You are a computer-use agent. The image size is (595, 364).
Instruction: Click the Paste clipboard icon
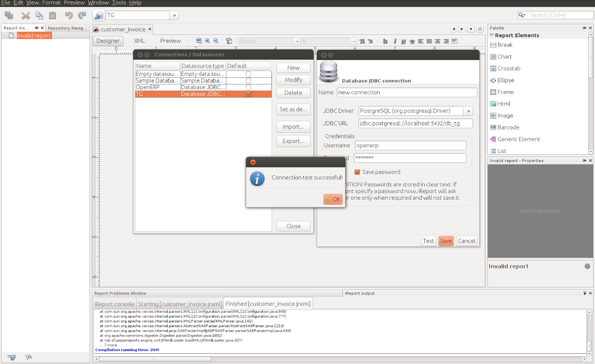(x=52, y=15)
